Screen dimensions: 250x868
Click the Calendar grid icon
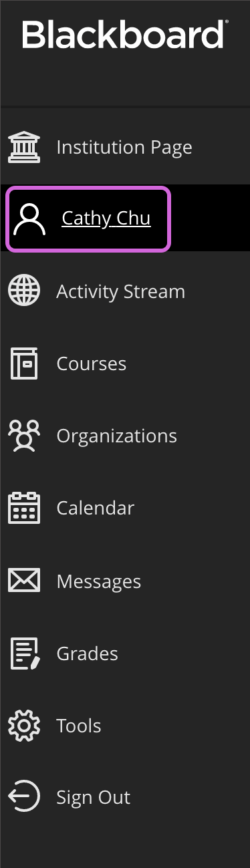click(x=23, y=508)
